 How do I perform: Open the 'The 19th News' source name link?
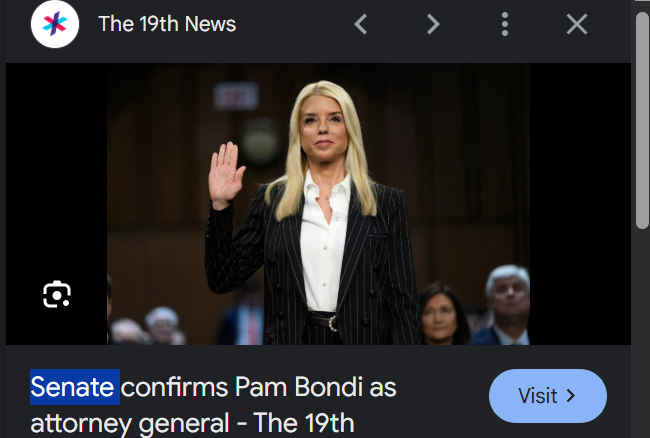pyautogui.click(x=167, y=24)
